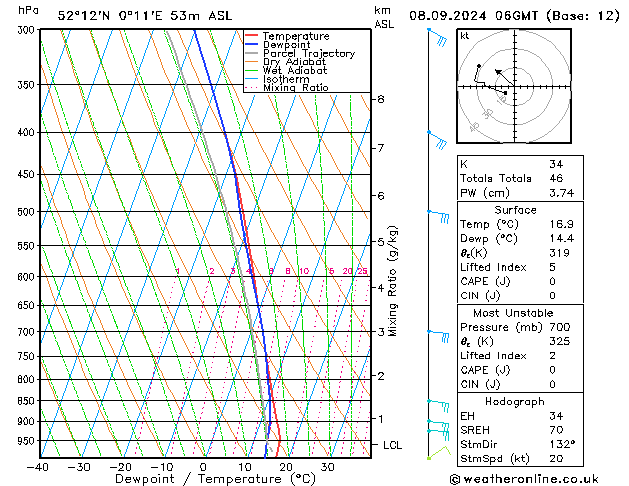629x486 pixels.
Task: Click the mixing ratio label '25' near 600 hPa
Action: 362,271
